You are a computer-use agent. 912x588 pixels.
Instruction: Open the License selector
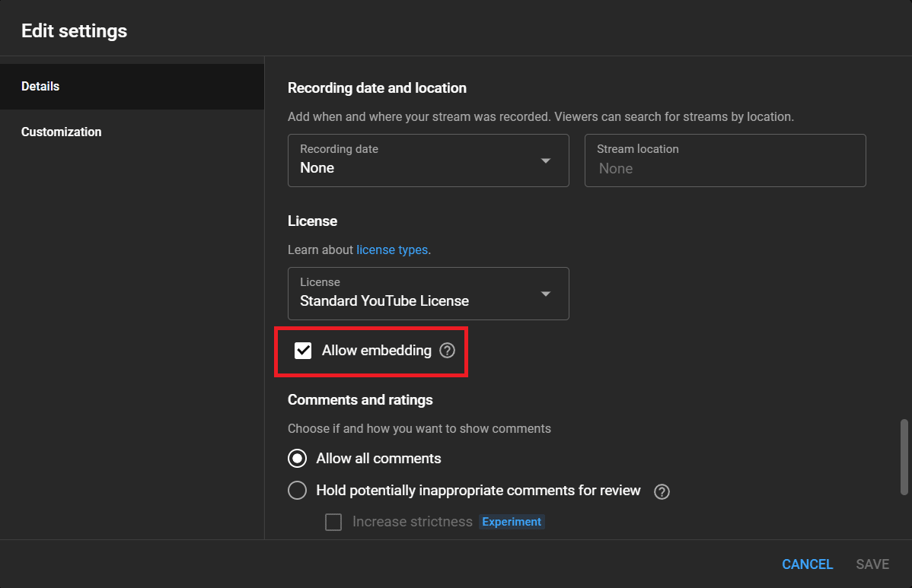click(428, 294)
